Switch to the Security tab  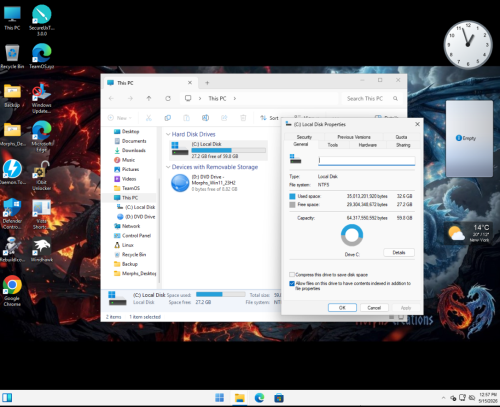[x=304, y=137]
